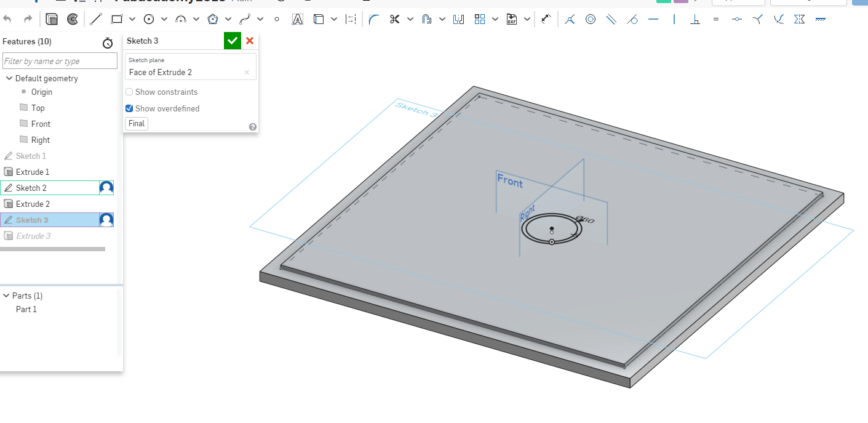The height and width of the screenshot is (423, 868).
Task: Collapse the Parts (1) section
Action: [x=6, y=296]
